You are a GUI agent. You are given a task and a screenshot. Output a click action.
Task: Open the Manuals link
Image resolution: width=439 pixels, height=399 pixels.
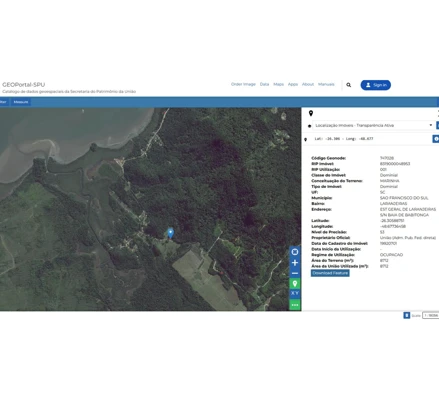[x=326, y=84]
